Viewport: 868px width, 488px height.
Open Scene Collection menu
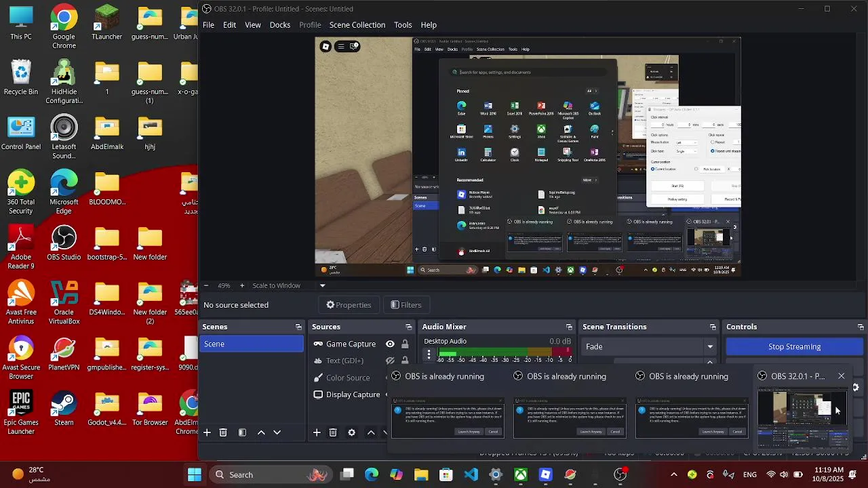click(357, 24)
